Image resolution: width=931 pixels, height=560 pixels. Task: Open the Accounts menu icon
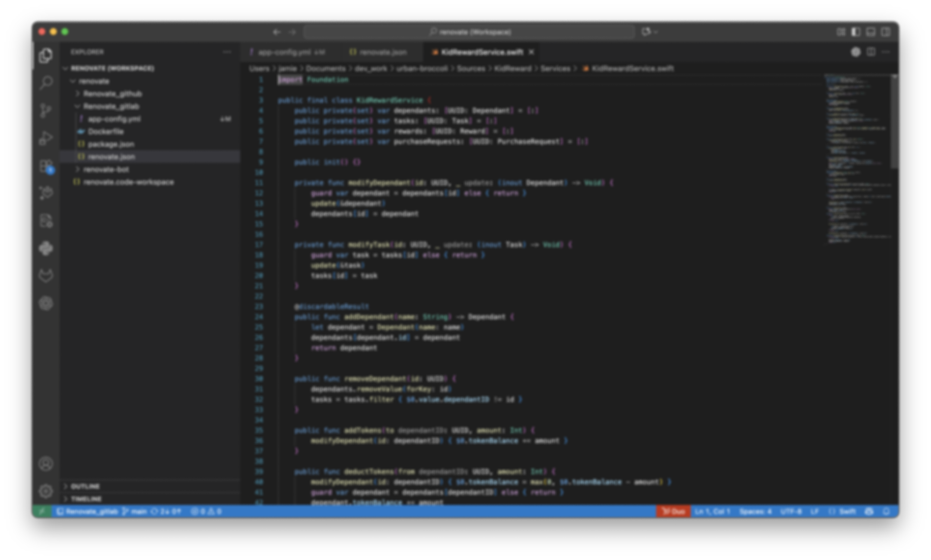point(46,464)
